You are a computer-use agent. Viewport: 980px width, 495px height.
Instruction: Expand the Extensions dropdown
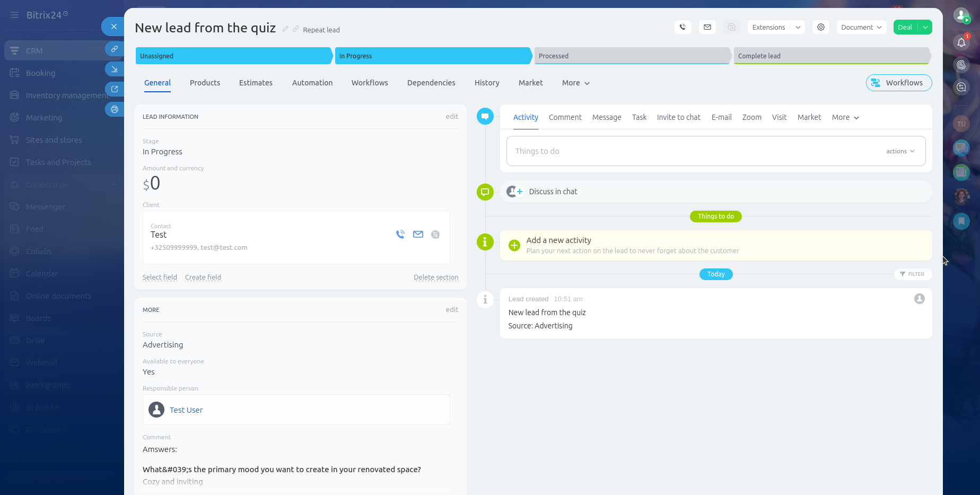[798, 27]
